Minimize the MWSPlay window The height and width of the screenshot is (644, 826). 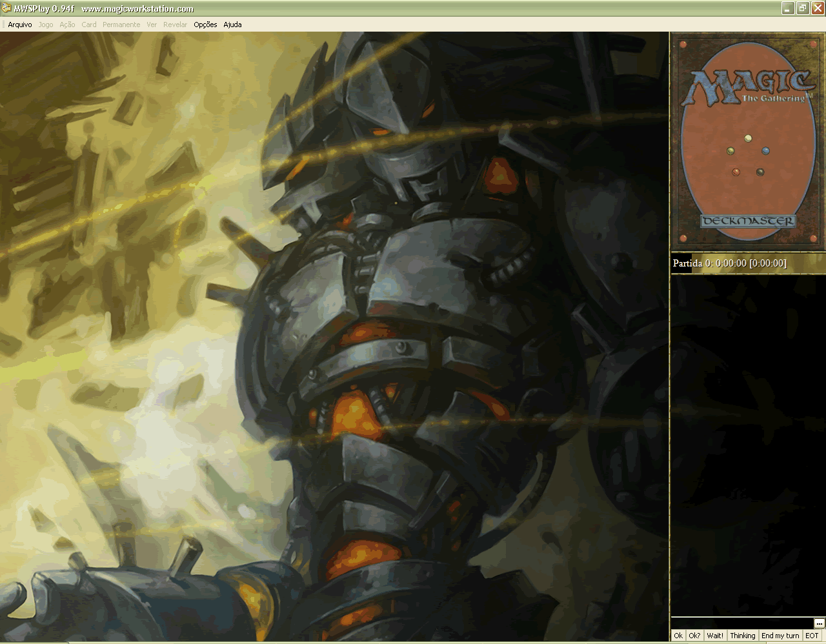tap(788, 8)
